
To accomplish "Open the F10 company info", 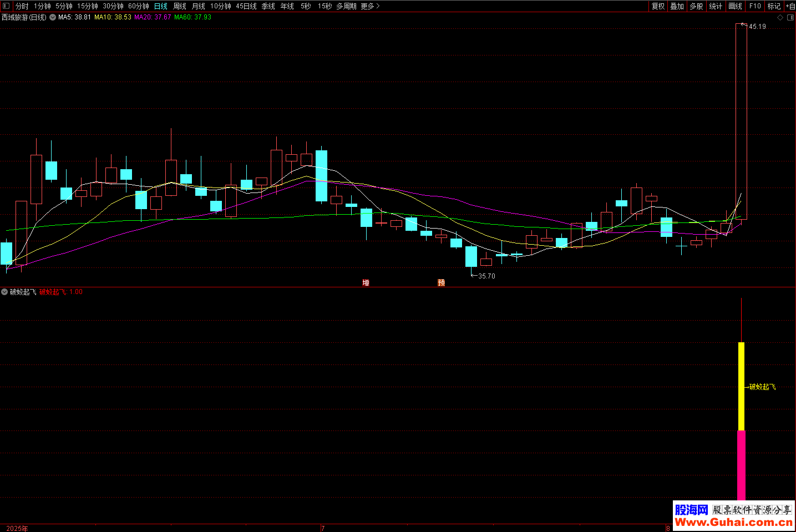I will [755, 6].
